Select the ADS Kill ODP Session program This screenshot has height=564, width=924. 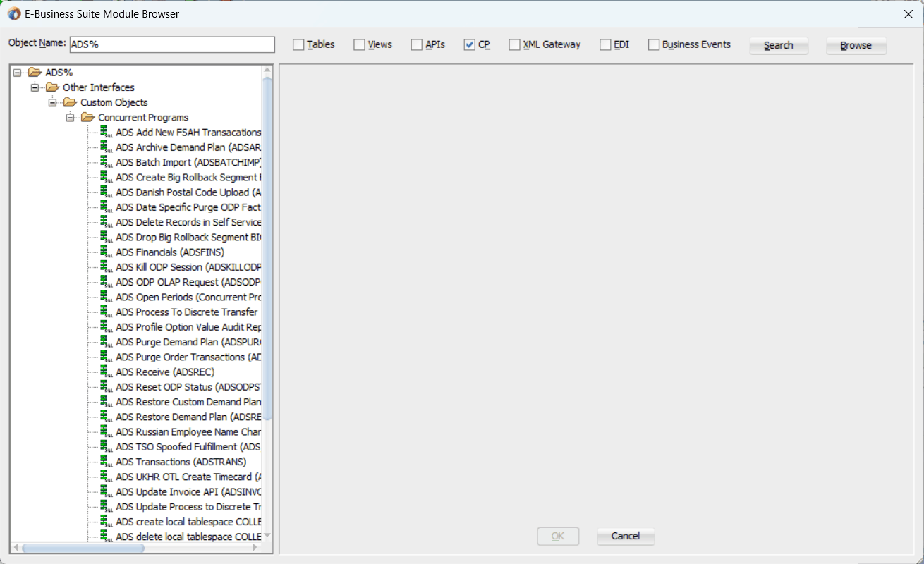click(x=188, y=267)
